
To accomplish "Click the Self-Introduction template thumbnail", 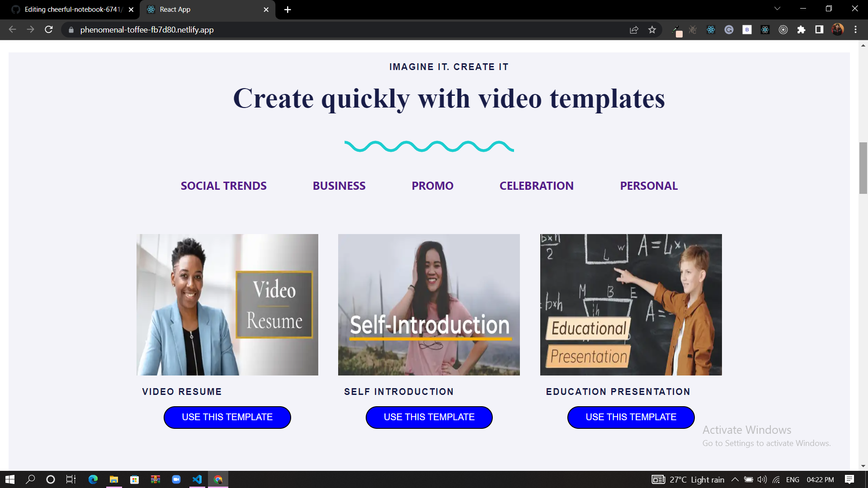I will pyautogui.click(x=429, y=304).
